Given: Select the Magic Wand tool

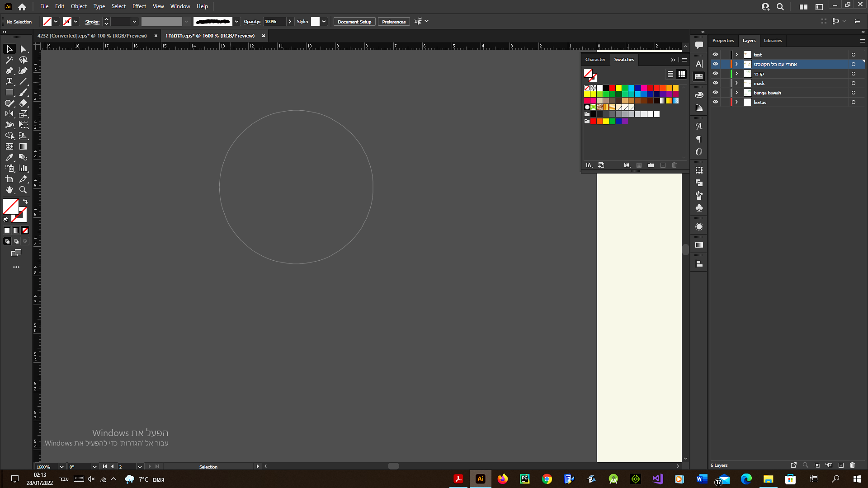Looking at the screenshot, I should (9, 60).
